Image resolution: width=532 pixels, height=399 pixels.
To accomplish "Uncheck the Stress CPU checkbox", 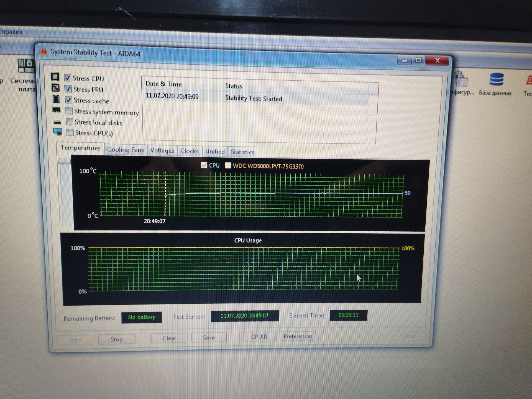I will pyautogui.click(x=67, y=78).
